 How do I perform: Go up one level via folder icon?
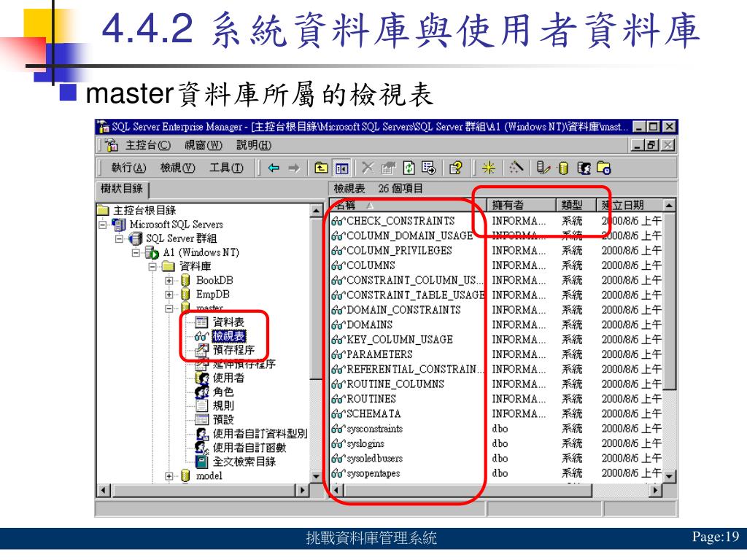tap(321, 168)
